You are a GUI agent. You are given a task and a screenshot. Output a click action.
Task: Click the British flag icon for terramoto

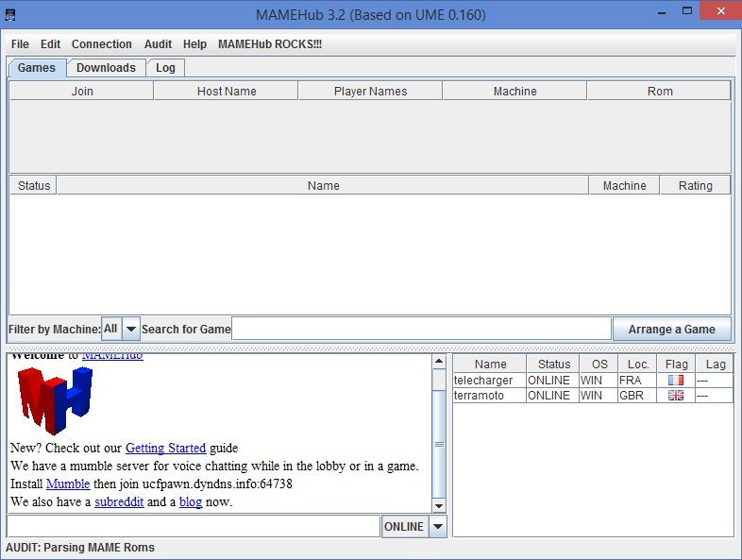click(676, 396)
